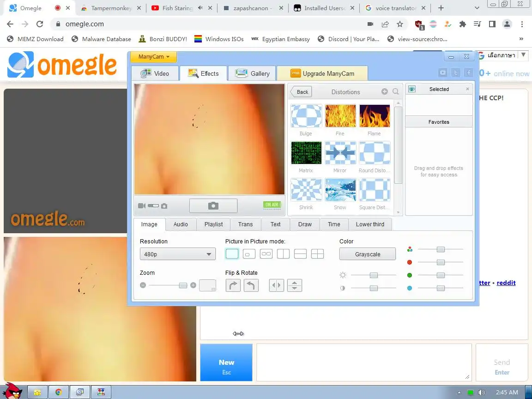Click the New chat button on Omegle
The width and height of the screenshot is (532, 399).
click(x=226, y=363)
